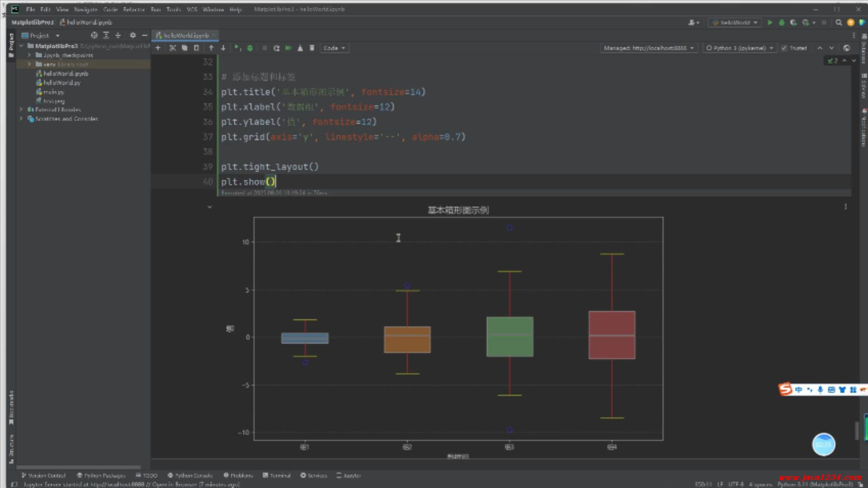The height and width of the screenshot is (488, 868).
Task: Open the Refactor menu
Action: pyautogui.click(x=133, y=9)
